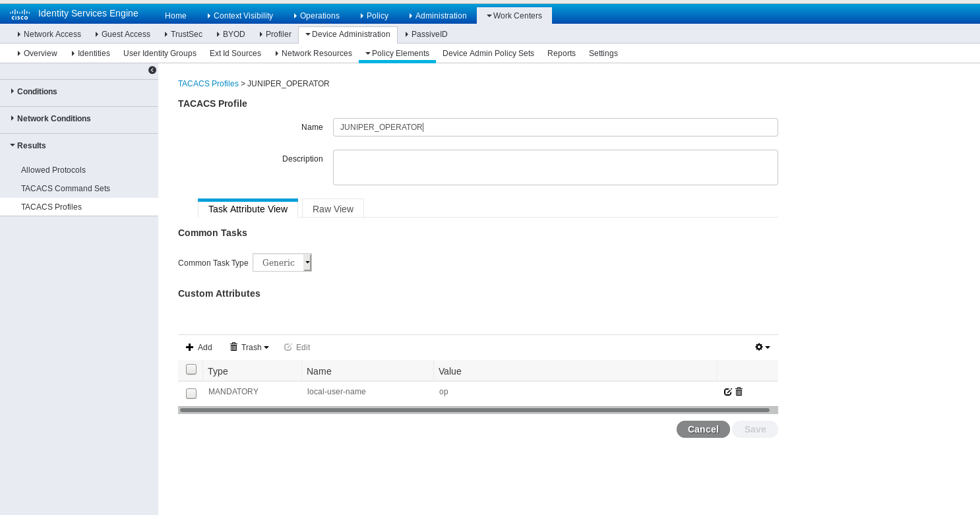Switch to the Task Attribute View tab

click(x=248, y=208)
